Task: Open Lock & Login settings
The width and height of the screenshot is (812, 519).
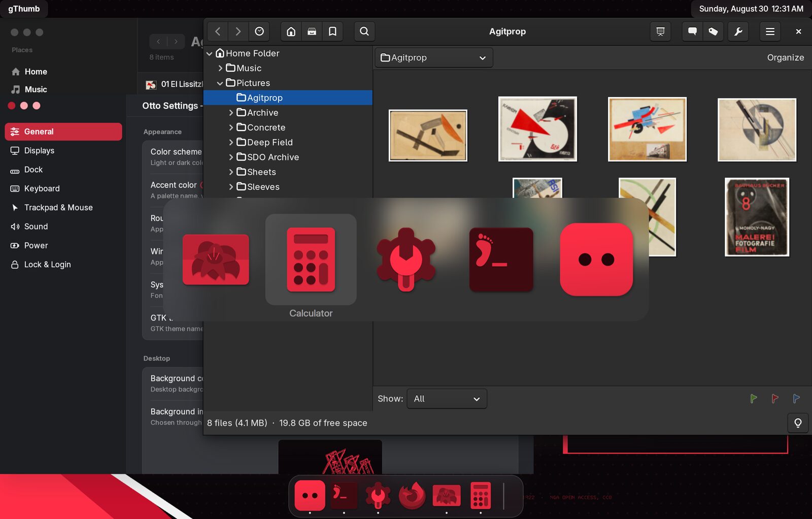Action: (63, 265)
